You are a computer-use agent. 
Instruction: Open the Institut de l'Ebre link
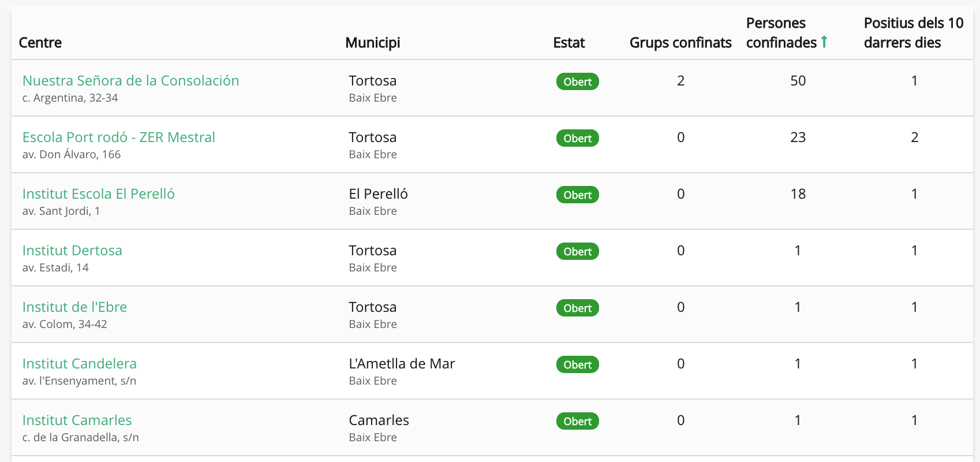click(x=74, y=307)
